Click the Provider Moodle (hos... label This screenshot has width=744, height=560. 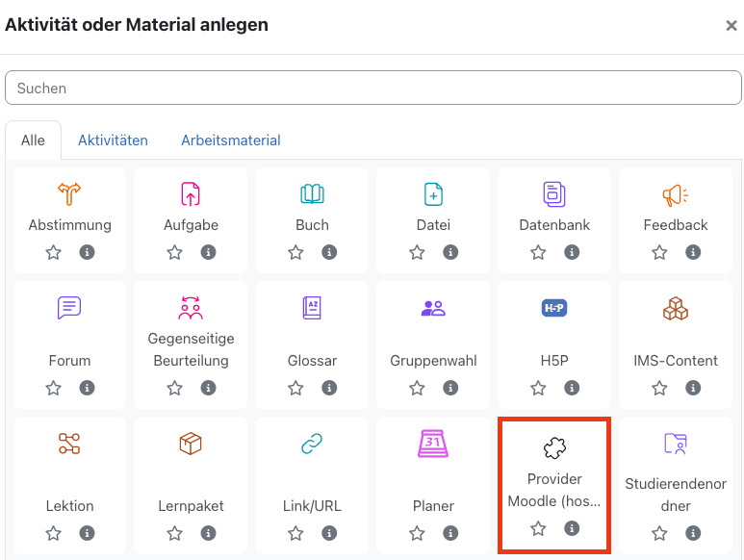(554, 490)
